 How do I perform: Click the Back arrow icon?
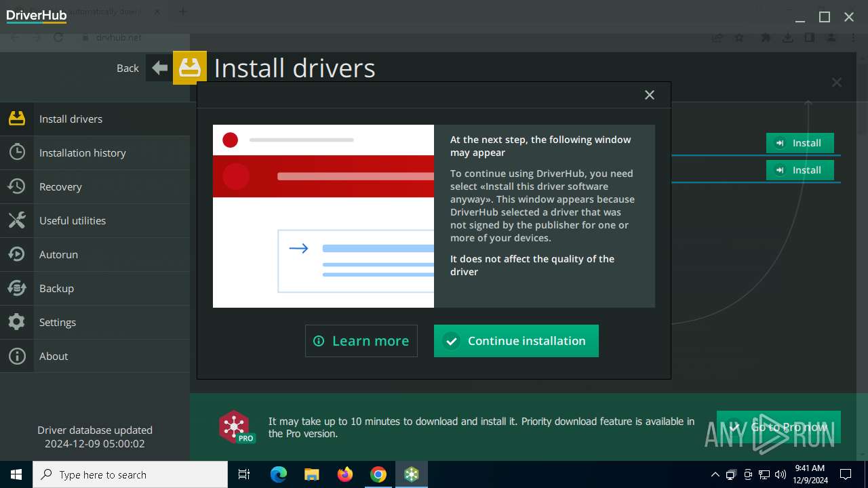[159, 68]
